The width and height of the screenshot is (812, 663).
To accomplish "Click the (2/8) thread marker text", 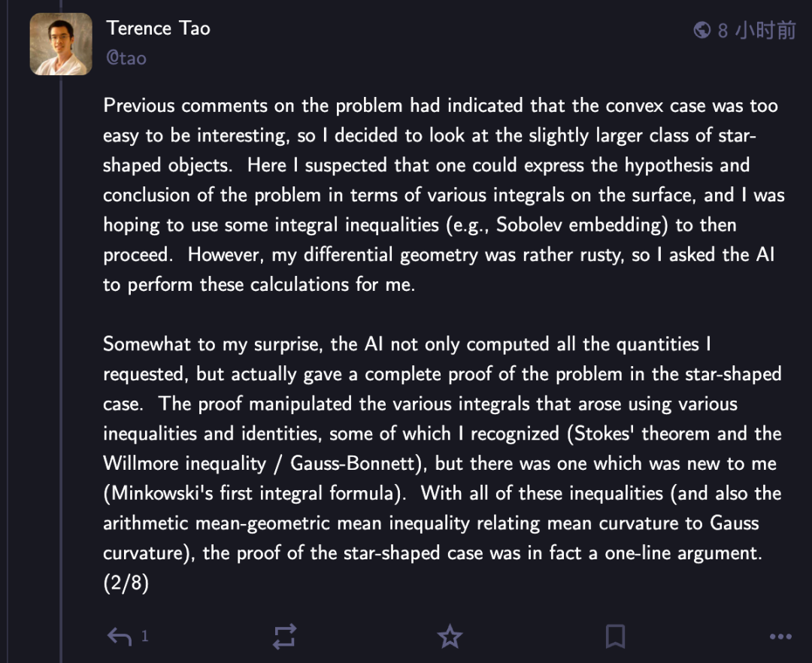I will (x=126, y=583).
